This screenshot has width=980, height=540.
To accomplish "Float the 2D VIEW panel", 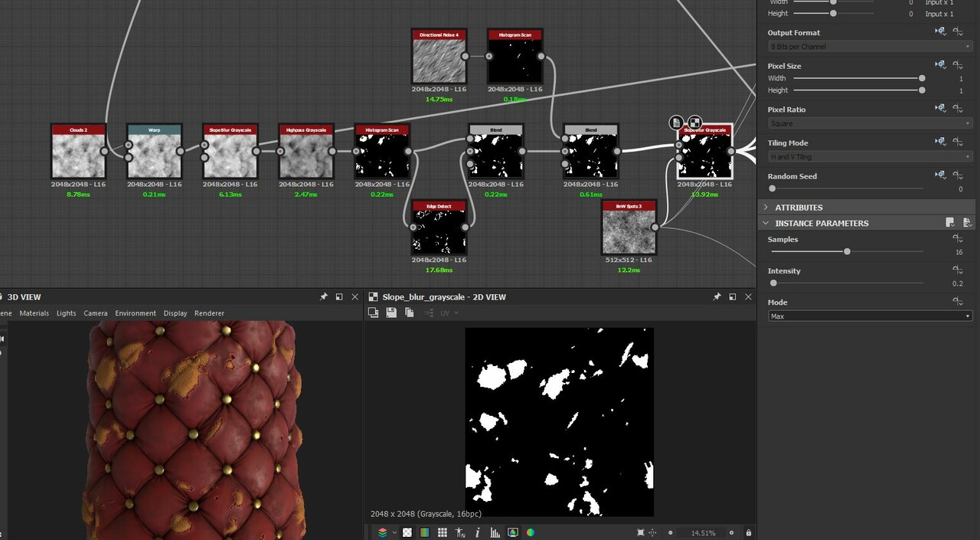I will pyautogui.click(x=733, y=296).
